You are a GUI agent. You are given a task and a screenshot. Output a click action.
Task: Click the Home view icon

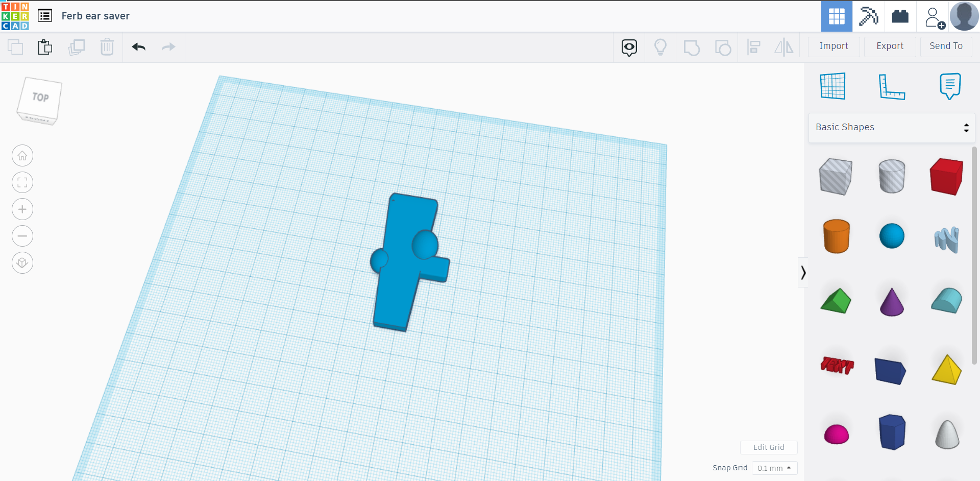pos(22,155)
